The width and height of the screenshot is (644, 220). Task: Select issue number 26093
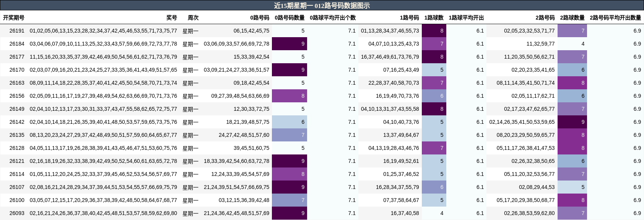(x=17, y=213)
